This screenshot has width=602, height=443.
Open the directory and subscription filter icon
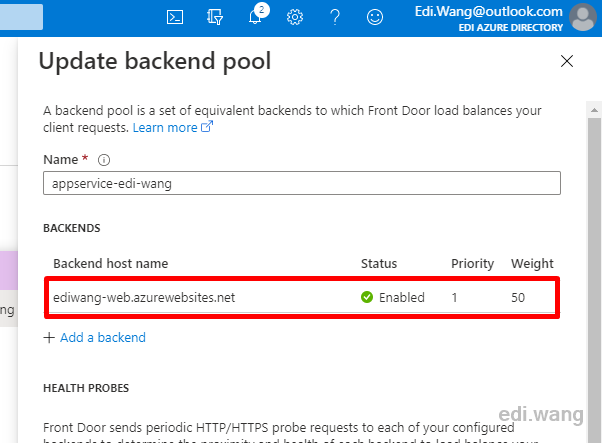coord(215,17)
